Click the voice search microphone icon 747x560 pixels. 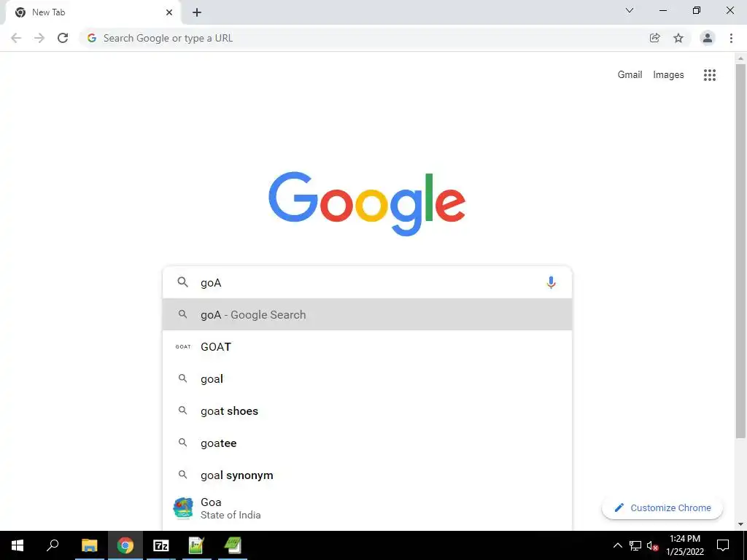[551, 283]
